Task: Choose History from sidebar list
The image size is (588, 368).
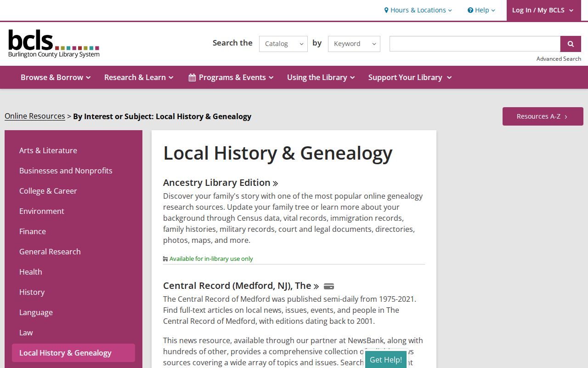Action: coord(32,292)
